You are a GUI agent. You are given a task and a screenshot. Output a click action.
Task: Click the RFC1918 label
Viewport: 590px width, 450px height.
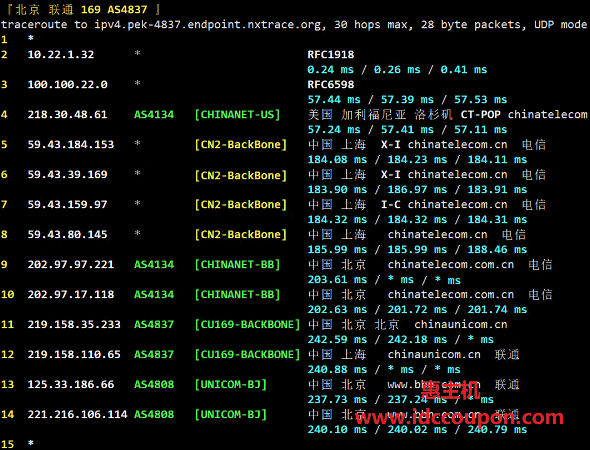(331, 55)
